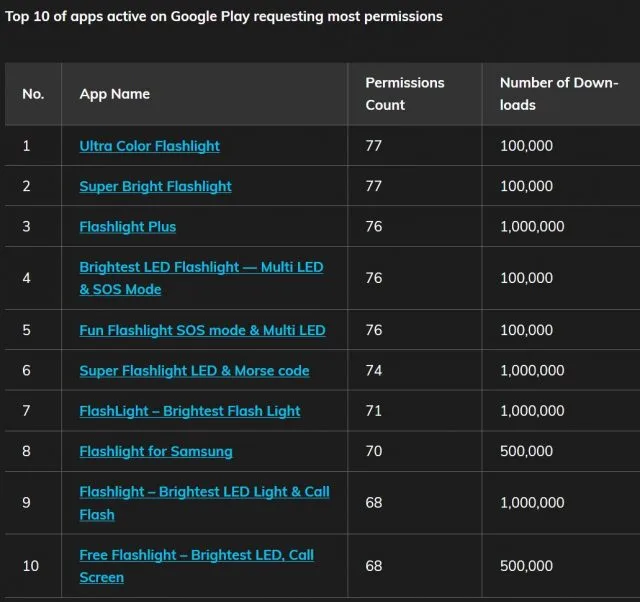Select the table title about Google Play permissions
Screen dimensions: 640x602
(x=224, y=16)
